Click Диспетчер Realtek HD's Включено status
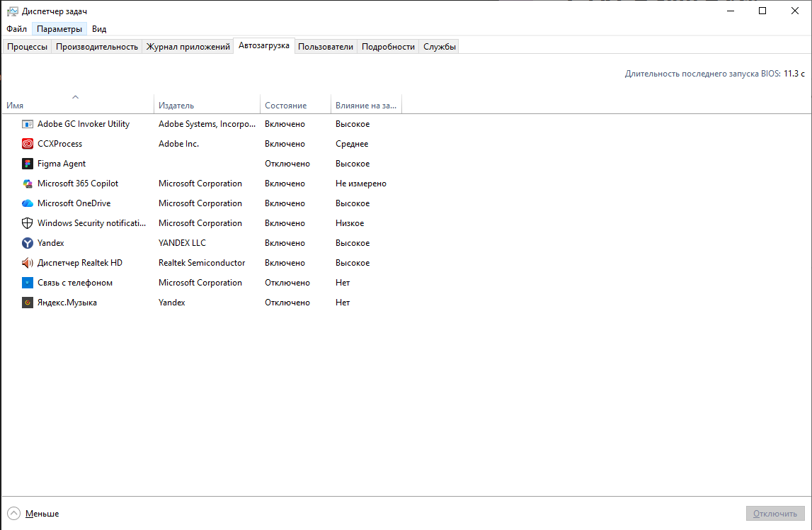 click(285, 263)
